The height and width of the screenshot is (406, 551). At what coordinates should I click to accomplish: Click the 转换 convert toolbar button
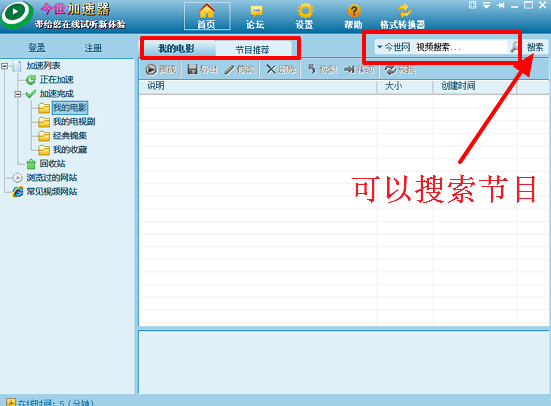point(400,69)
